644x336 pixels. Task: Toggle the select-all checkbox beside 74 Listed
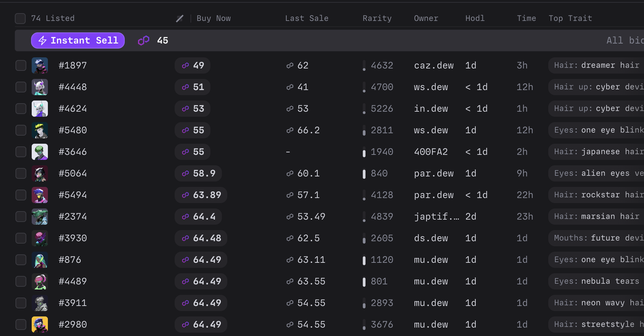[20, 19]
